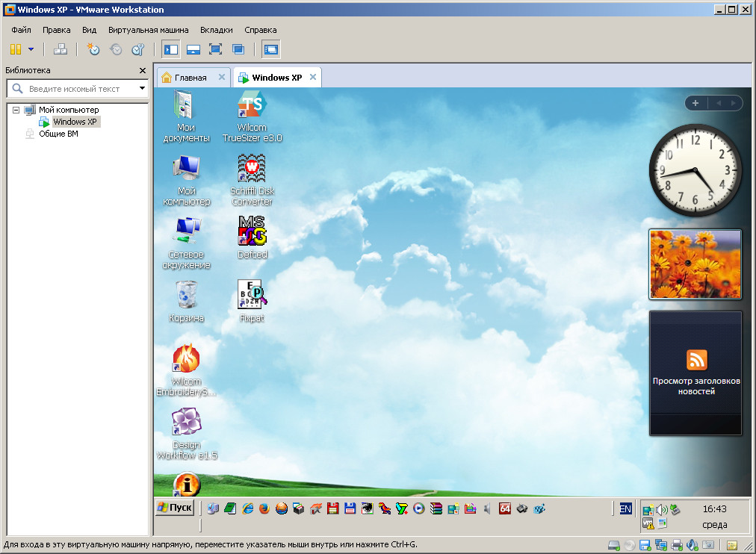Viewport: 756px width, 554px height.
Task: Launch Internet Explorer from quick launch
Action: click(x=248, y=508)
